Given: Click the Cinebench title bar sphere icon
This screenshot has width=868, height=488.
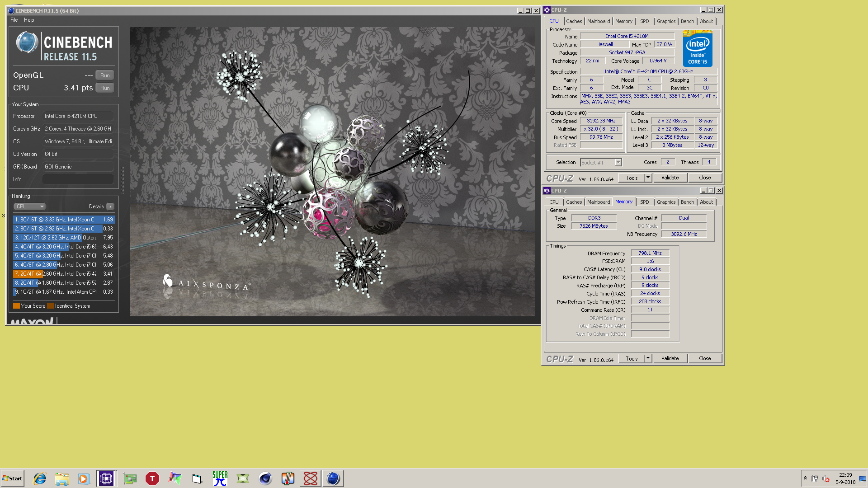Looking at the screenshot, I should click(11, 10).
